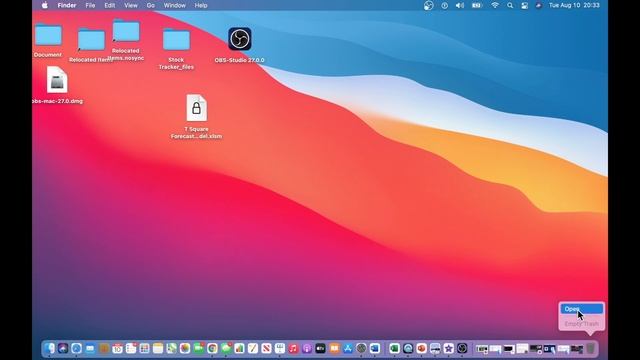
Task: Launch Microsoft Excel from Dock
Action: (x=394, y=348)
